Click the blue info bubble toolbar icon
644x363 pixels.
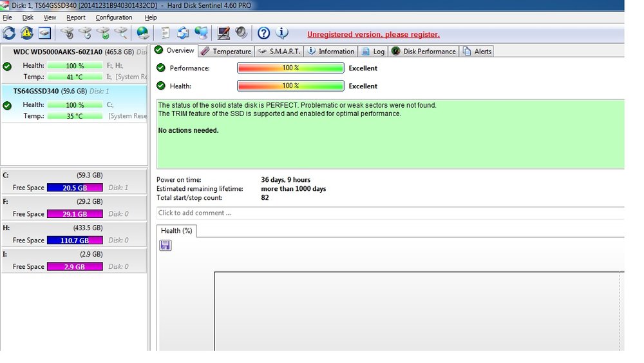tap(281, 33)
